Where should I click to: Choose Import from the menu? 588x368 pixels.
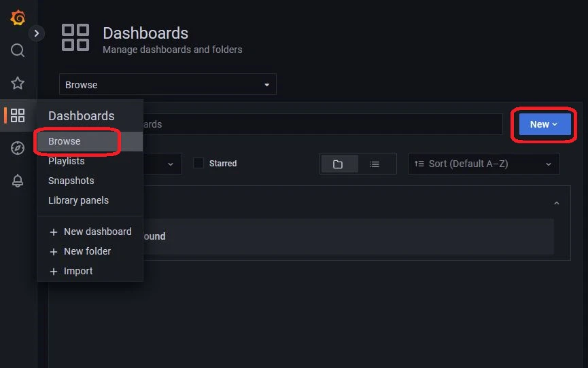(x=90, y=271)
